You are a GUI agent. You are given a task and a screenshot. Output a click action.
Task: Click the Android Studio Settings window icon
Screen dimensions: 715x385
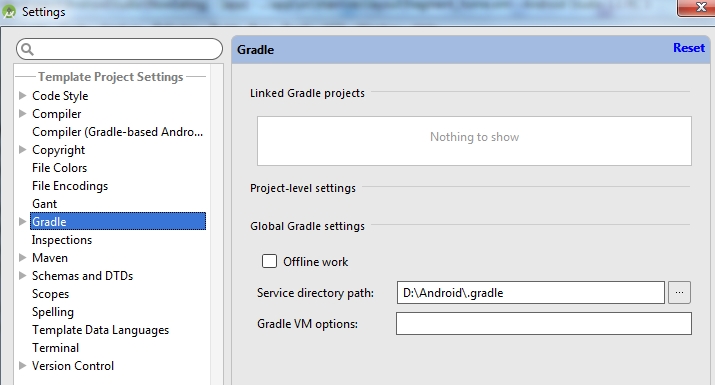point(9,12)
